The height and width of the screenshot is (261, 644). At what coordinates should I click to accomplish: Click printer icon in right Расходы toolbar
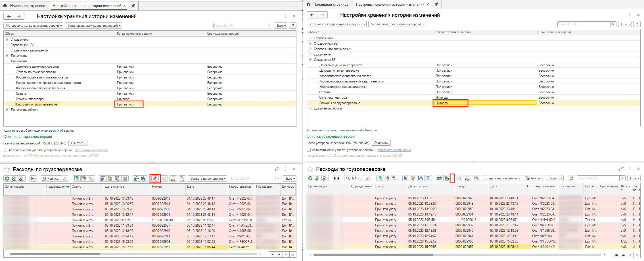[439, 178]
